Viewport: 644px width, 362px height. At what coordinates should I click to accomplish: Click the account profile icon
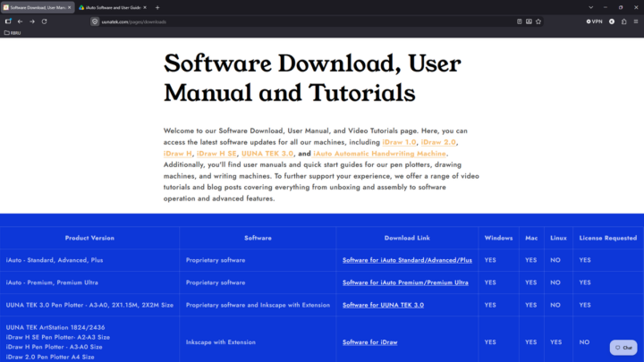[x=612, y=21]
